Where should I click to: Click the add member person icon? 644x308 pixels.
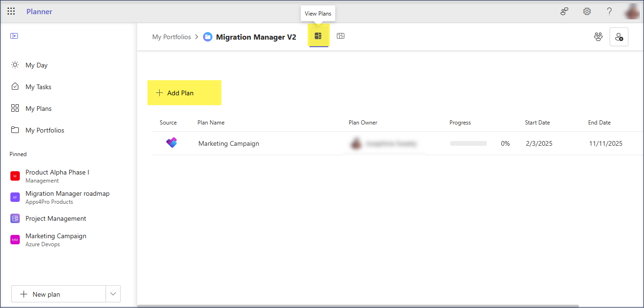click(x=619, y=36)
